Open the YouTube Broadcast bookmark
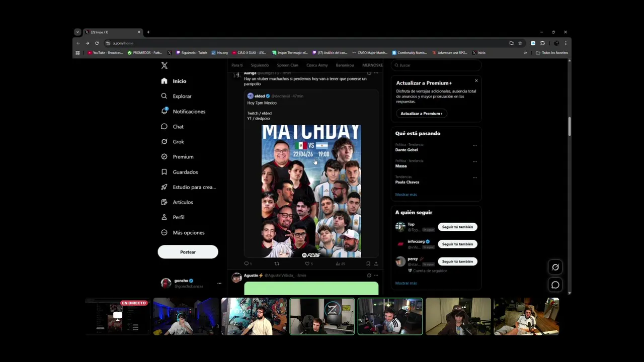The image size is (644, 362). pyautogui.click(x=105, y=53)
